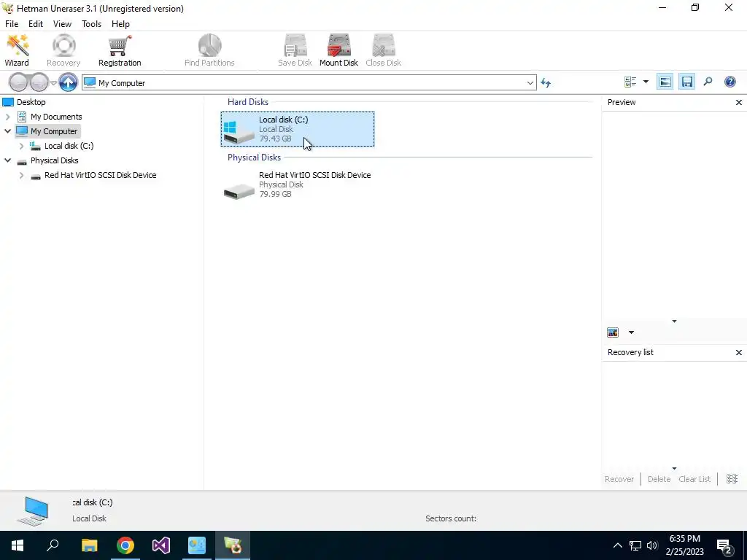Collapse the Physical Disks tree node

tap(7, 160)
